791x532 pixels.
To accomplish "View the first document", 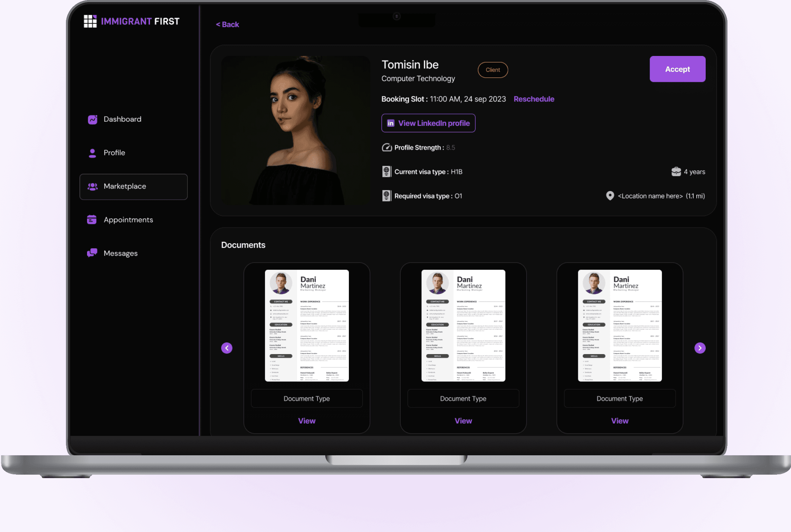I will point(307,421).
